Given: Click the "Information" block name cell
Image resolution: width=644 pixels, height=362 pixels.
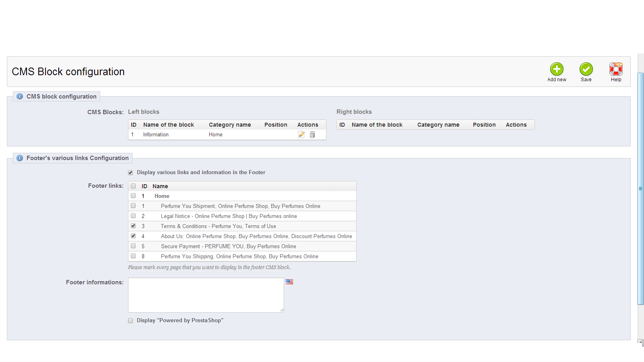Looking at the screenshot, I should click(x=156, y=135).
